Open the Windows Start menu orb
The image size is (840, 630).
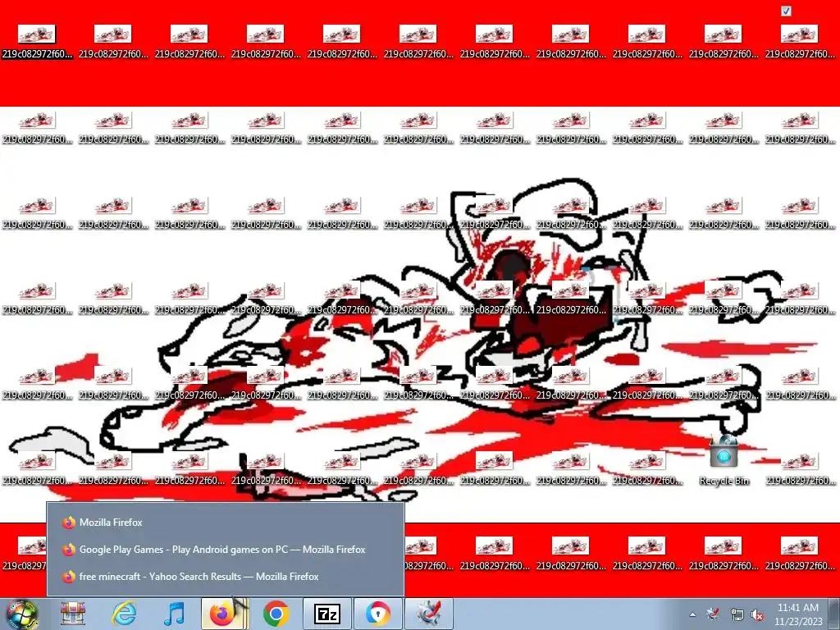[21, 614]
